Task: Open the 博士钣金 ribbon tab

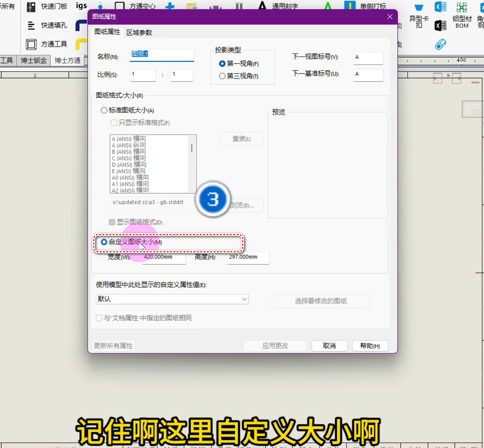Action: [34, 60]
